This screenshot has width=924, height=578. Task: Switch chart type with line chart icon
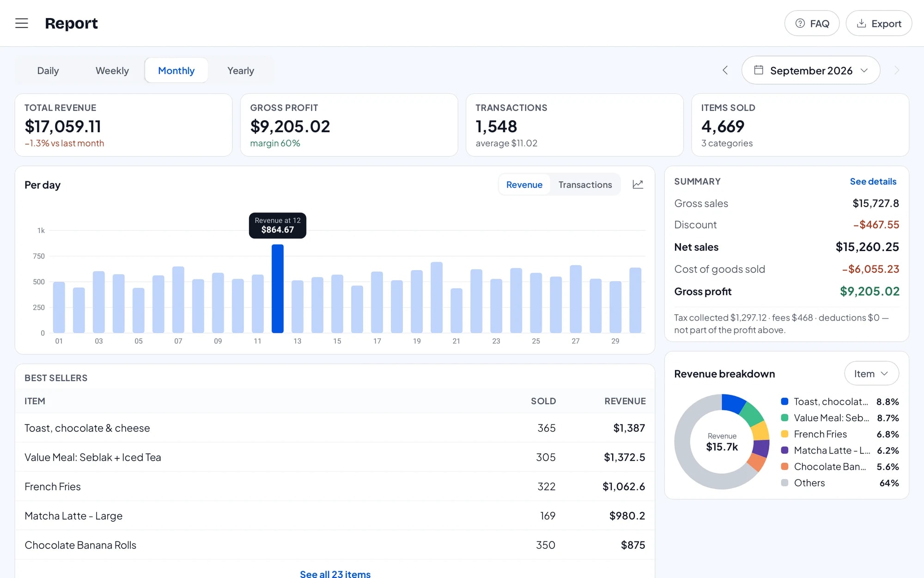tap(638, 184)
